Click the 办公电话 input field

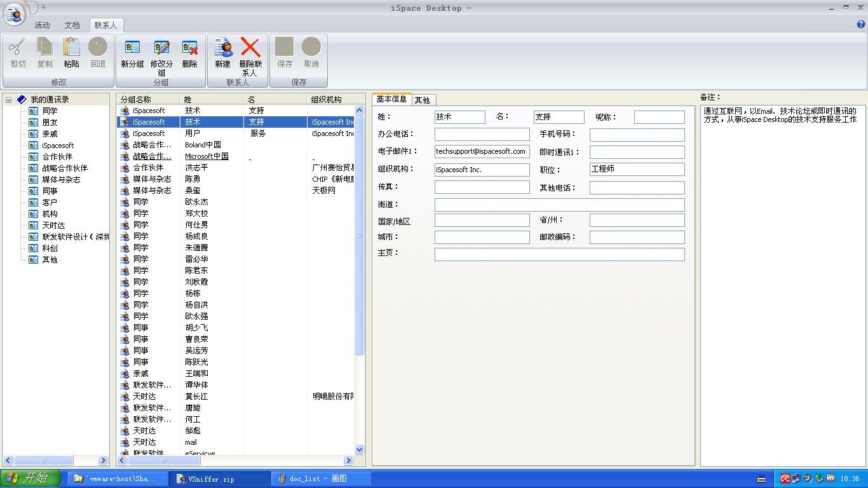point(482,135)
